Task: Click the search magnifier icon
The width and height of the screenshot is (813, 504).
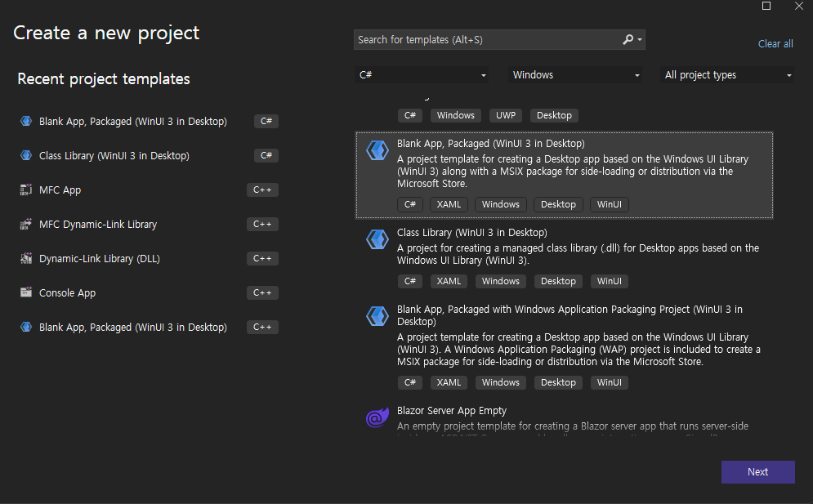Action: pos(628,39)
